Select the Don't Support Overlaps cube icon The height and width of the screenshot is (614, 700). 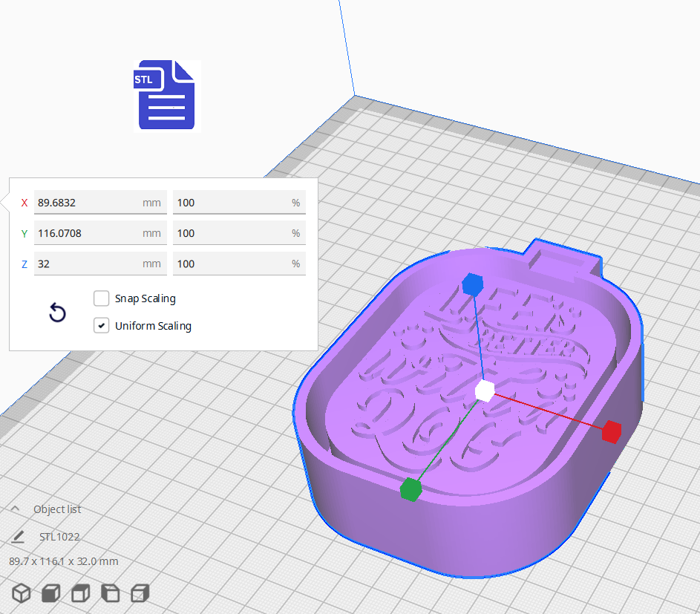point(110,593)
